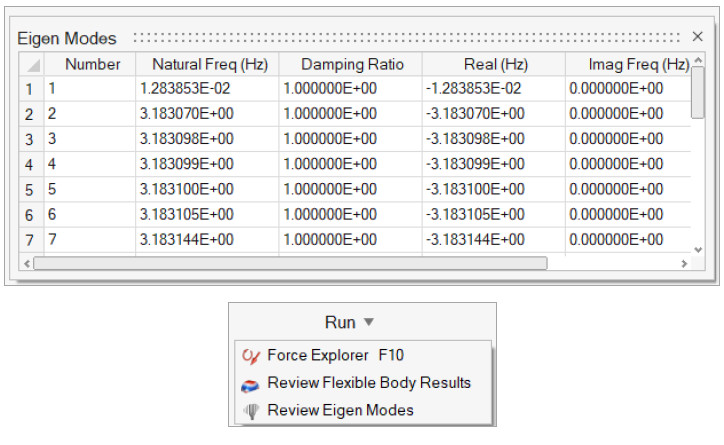Click the Review Eigen Modes icon
The height and width of the screenshot is (445, 724).
point(250,410)
